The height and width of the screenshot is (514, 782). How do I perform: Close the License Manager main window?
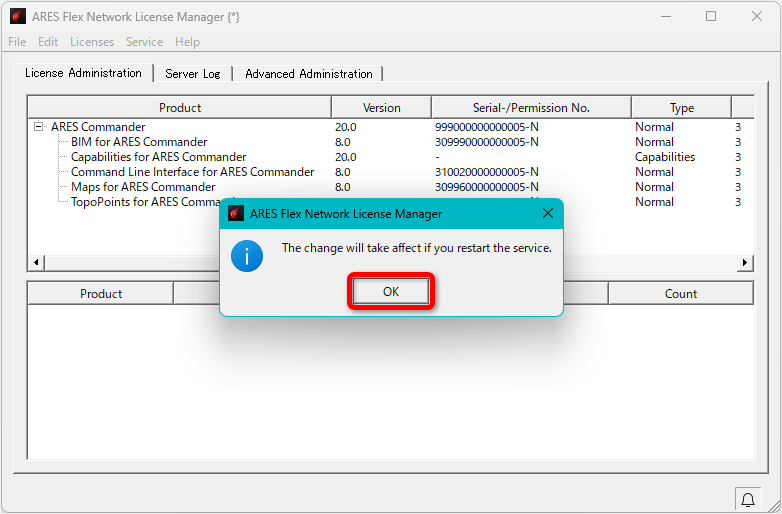(757, 16)
